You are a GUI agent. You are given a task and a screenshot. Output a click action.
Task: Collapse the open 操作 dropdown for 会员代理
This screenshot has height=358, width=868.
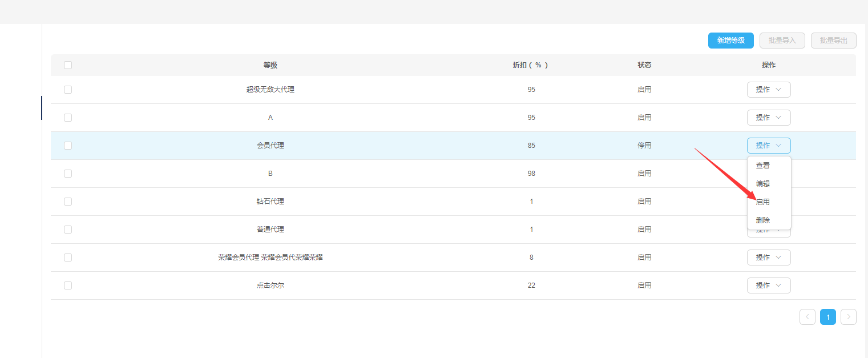768,146
